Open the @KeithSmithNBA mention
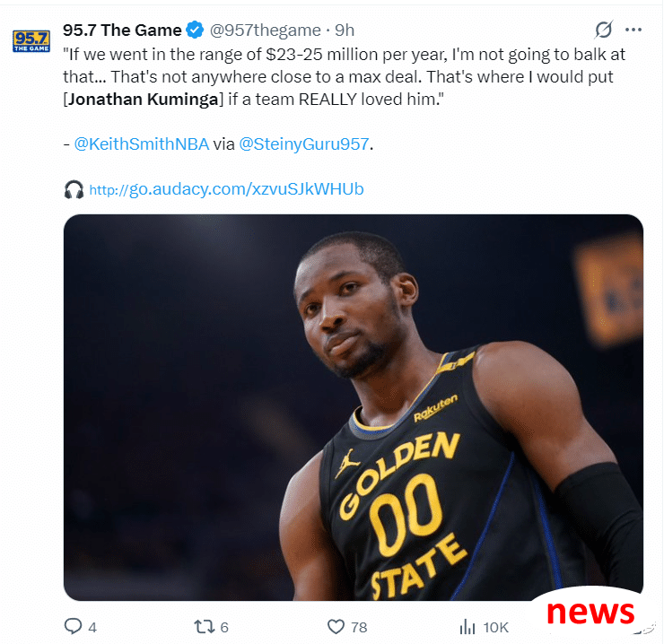Screen dimensions: 664x644 point(142,144)
